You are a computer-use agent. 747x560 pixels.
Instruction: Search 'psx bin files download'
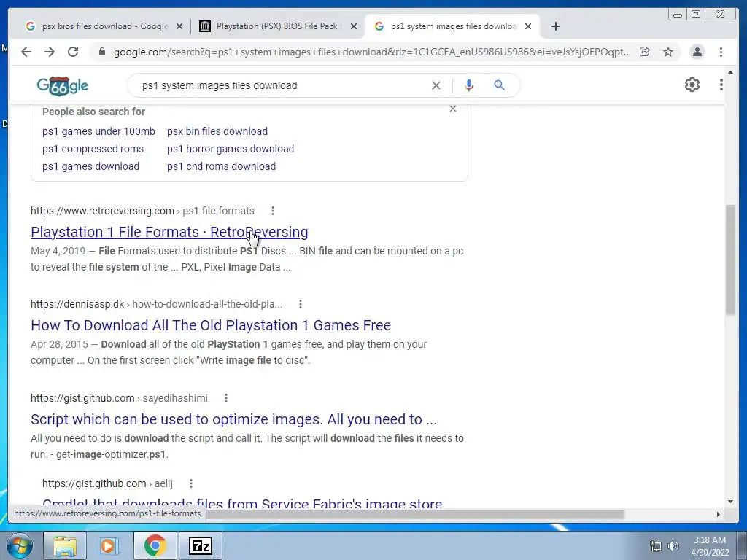217,131
